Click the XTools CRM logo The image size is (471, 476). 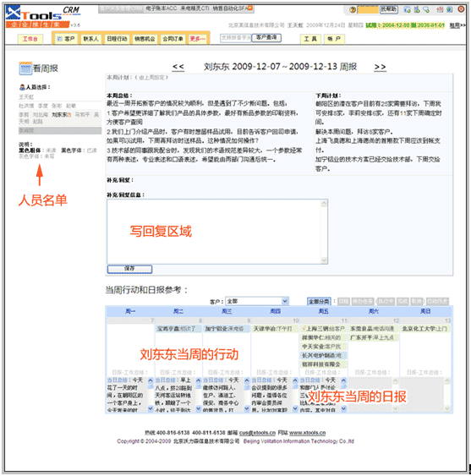point(42,16)
